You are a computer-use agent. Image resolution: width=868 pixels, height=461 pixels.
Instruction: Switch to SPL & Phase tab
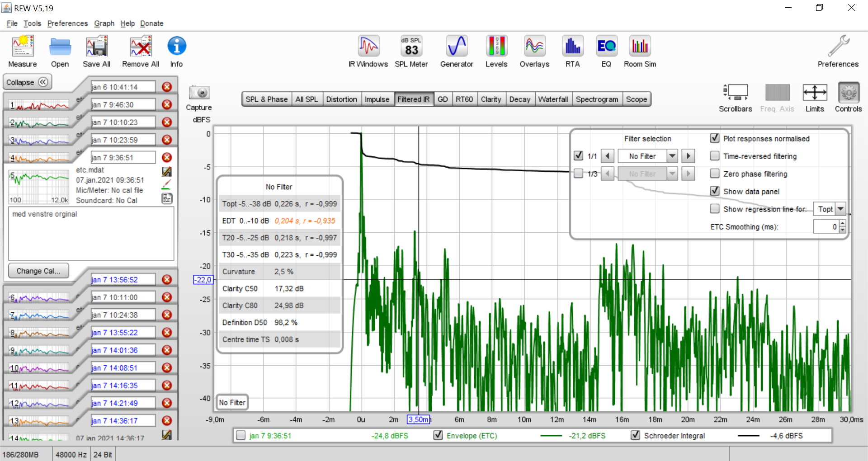tap(267, 99)
